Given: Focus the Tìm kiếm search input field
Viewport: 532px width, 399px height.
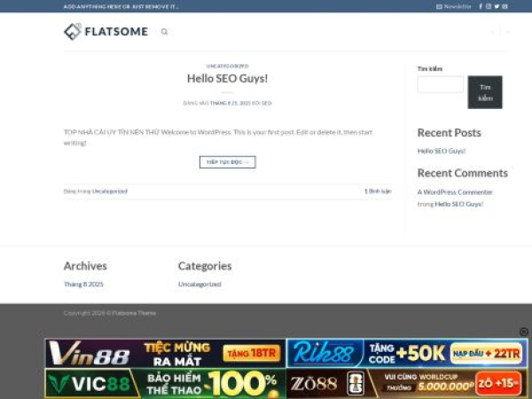Looking at the screenshot, I should pyautogui.click(x=440, y=84).
